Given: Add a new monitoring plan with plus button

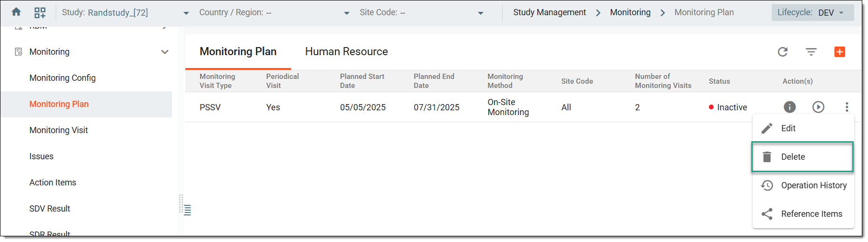Looking at the screenshot, I should coord(840,52).
